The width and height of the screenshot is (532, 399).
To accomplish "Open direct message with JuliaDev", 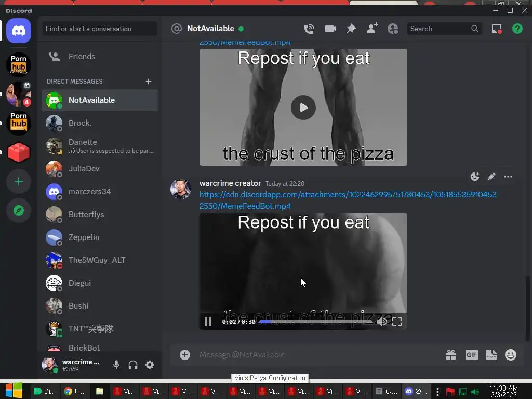I will click(x=99, y=169).
